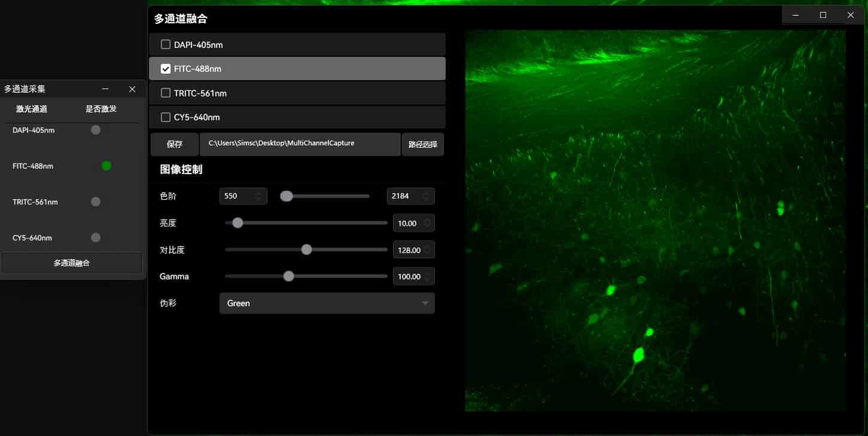This screenshot has height=436, width=868.
Task: Enable the TRITC-561nm channel checkbox
Action: (166, 93)
